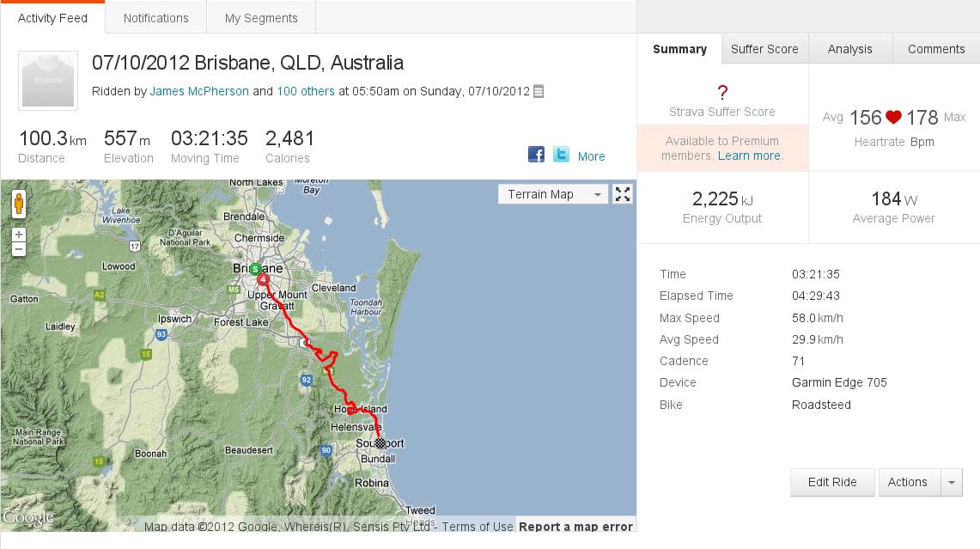Click the Gatton label on the map

[24, 299]
